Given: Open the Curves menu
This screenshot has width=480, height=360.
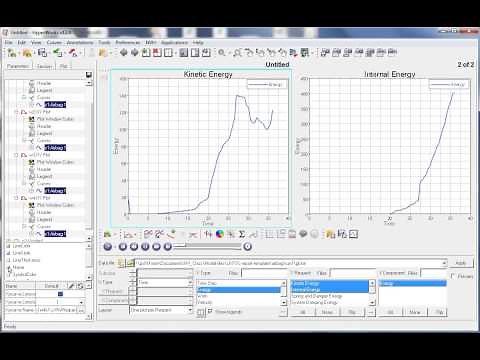Looking at the screenshot, I should point(54,42).
